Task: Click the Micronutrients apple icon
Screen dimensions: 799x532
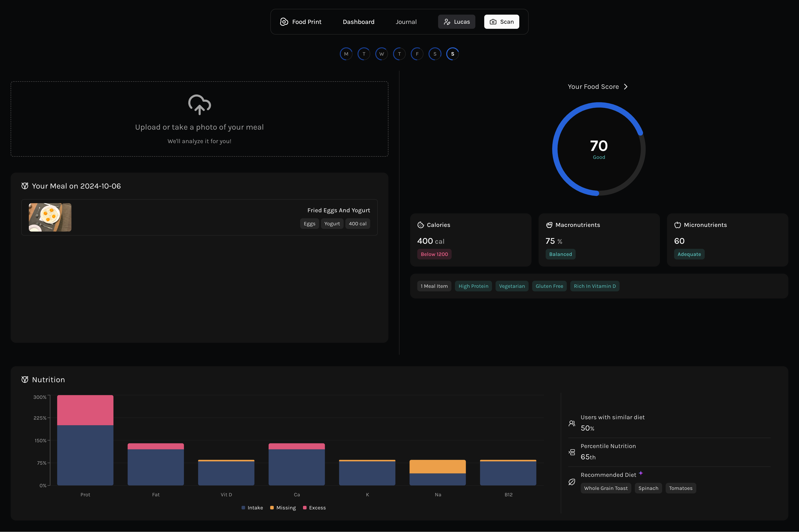Action: coord(677,225)
